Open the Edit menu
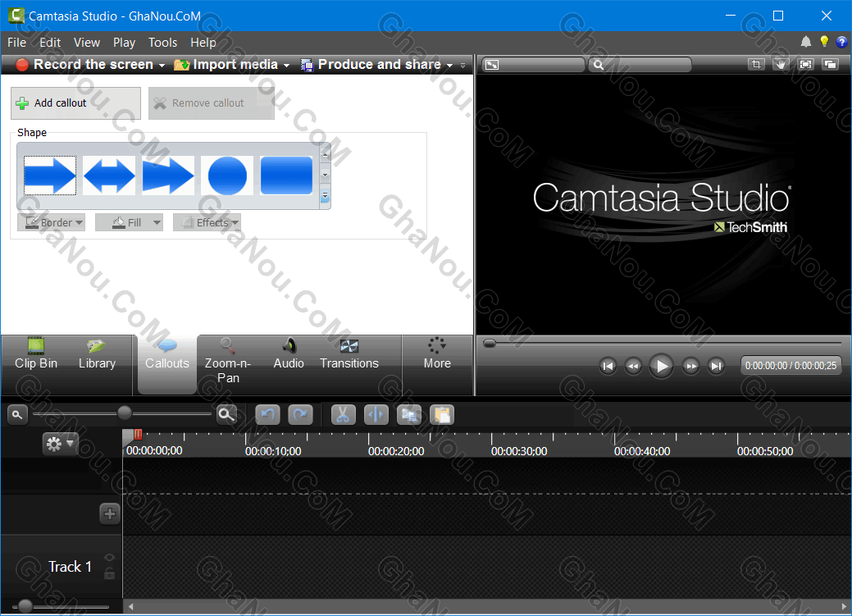This screenshot has width=852, height=616. [x=50, y=43]
